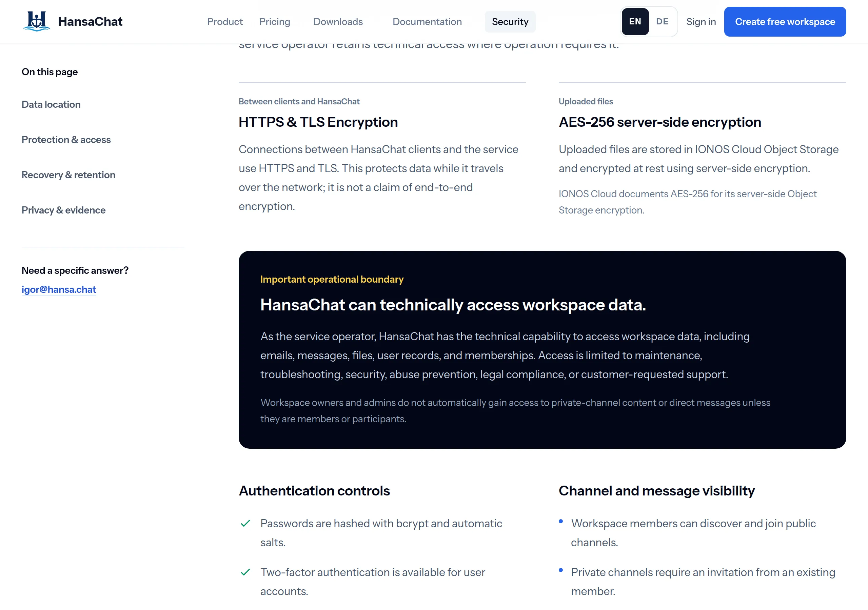Click the IONOS Cloud AES-256 note text
868x610 pixels.
click(687, 202)
